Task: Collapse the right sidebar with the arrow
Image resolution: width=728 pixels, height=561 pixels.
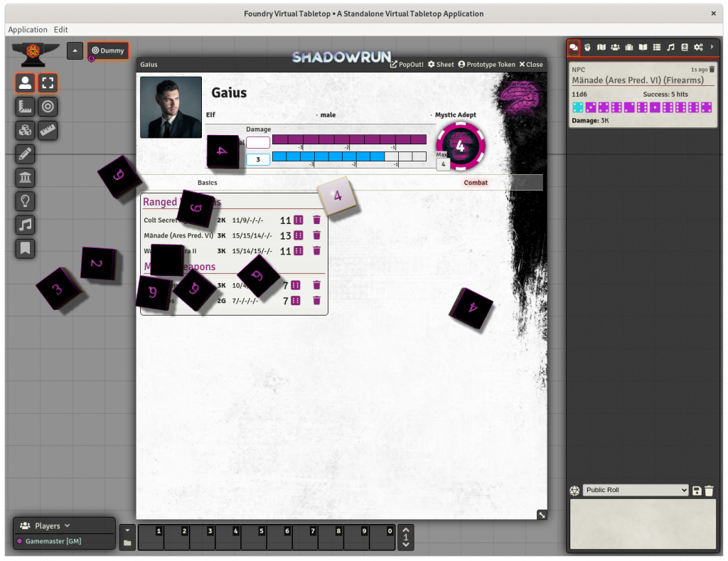Action: click(x=712, y=47)
